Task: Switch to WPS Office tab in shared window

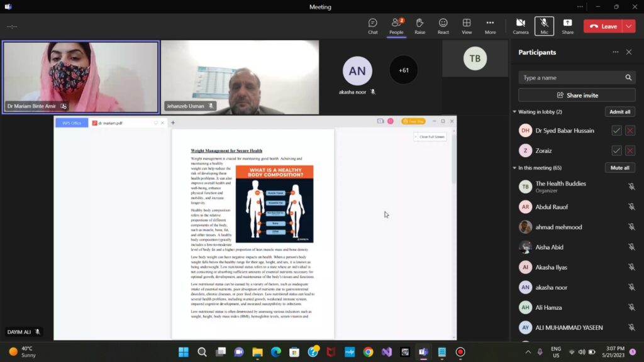Action: pyautogui.click(x=72, y=123)
